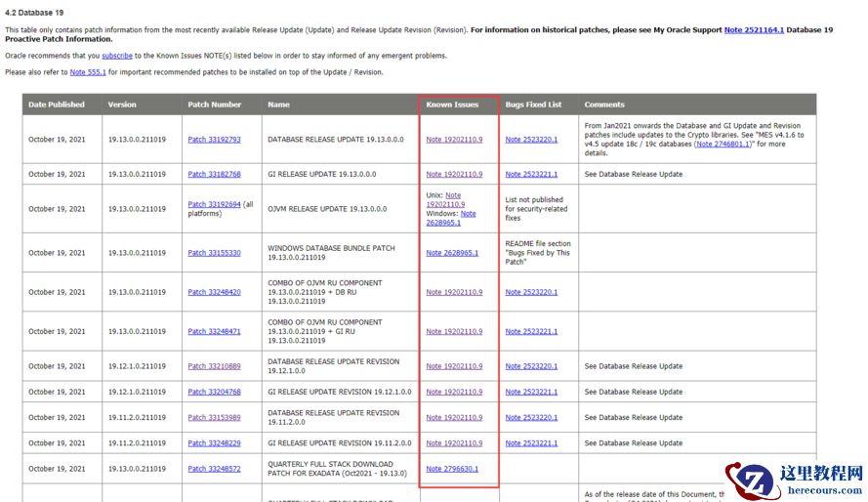This screenshot has height=502, width=868.
Task: Open Known Issues note for Patch 33210889 row
Action: pyautogui.click(x=454, y=366)
